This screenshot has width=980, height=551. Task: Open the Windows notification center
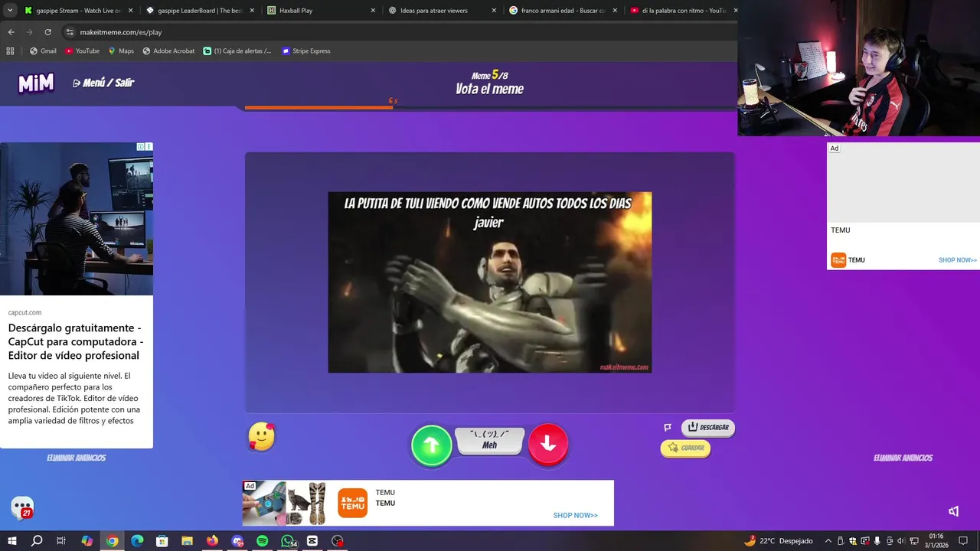[x=964, y=541]
